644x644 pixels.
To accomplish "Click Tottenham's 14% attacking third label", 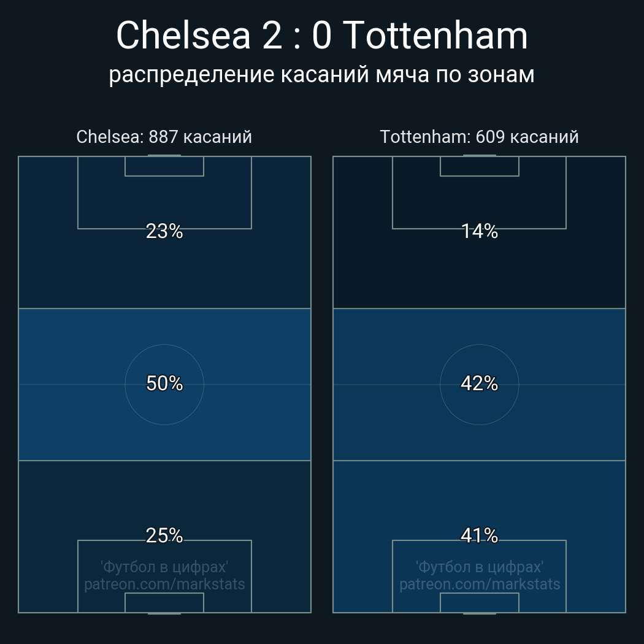I will (479, 231).
